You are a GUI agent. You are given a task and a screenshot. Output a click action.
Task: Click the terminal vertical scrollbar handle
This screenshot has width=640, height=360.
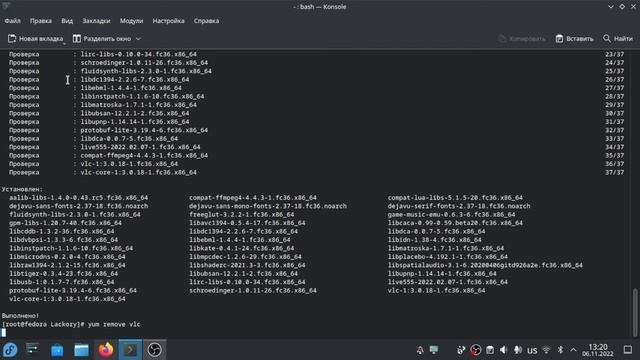635,312
